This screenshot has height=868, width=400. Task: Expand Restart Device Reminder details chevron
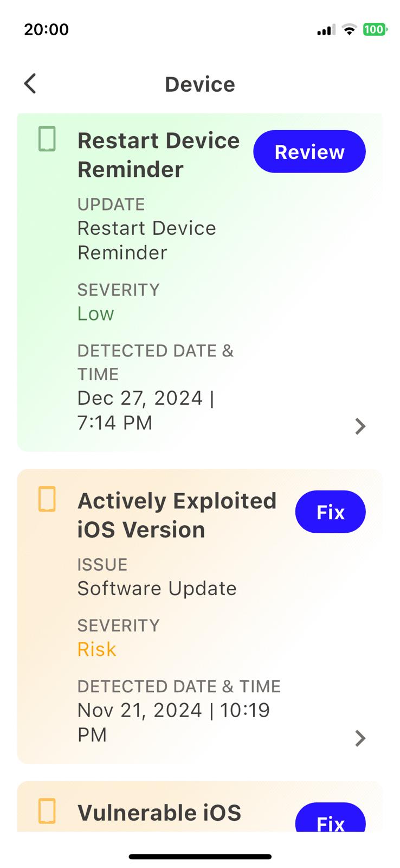point(360,426)
